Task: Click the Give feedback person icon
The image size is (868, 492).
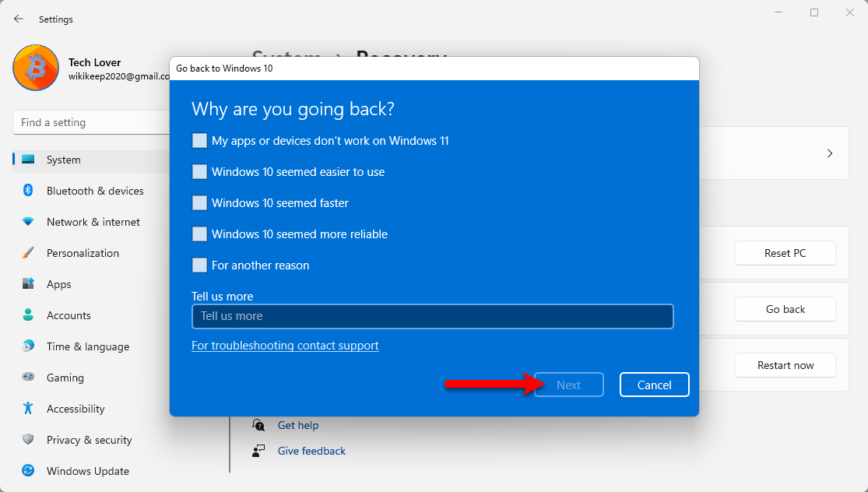Action: click(258, 451)
